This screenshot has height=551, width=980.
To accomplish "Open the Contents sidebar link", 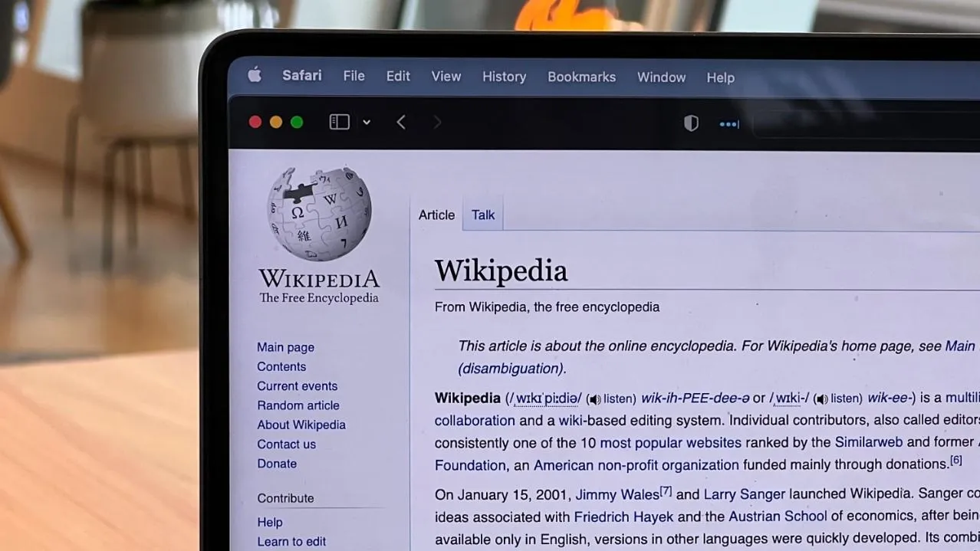I will (281, 366).
